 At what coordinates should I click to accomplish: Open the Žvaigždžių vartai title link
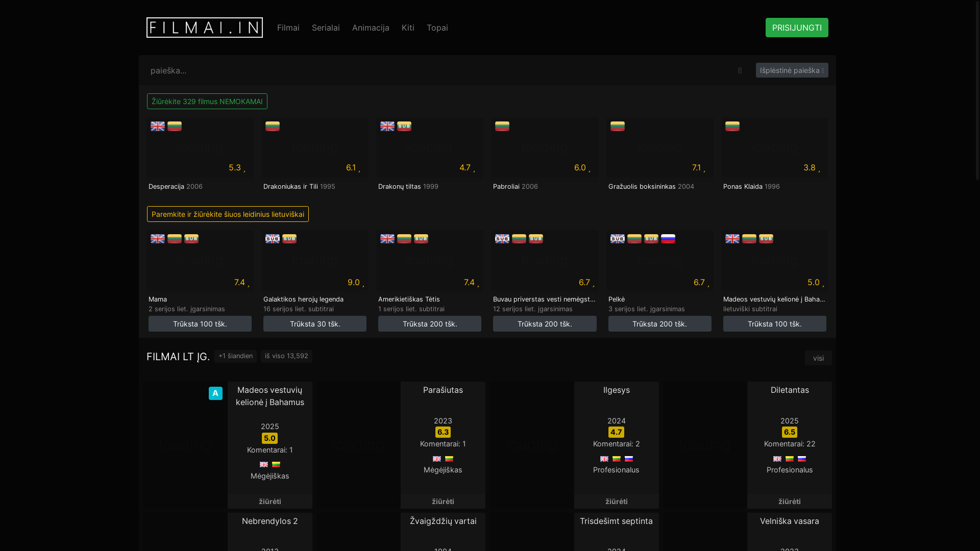click(x=443, y=521)
